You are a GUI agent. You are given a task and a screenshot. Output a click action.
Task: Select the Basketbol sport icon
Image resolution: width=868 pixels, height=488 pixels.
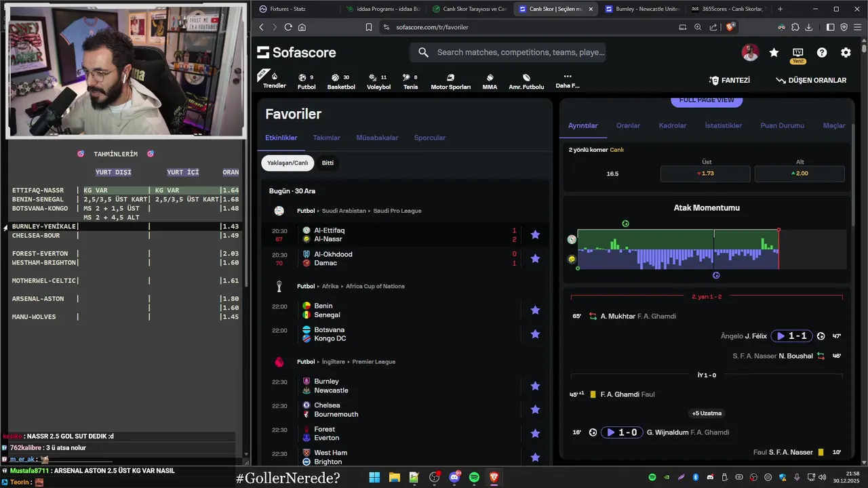pyautogui.click(x=341, y=81)
